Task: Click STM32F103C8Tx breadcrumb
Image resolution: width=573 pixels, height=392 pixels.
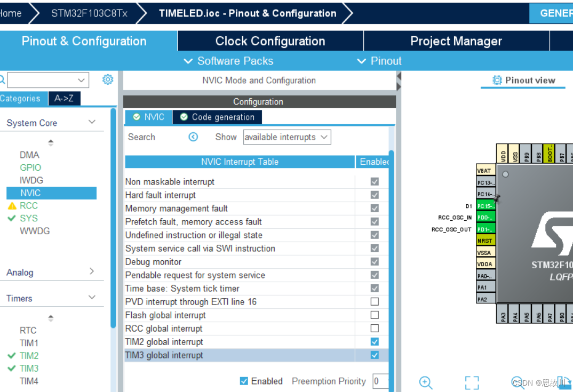Action: pos(89,13)
